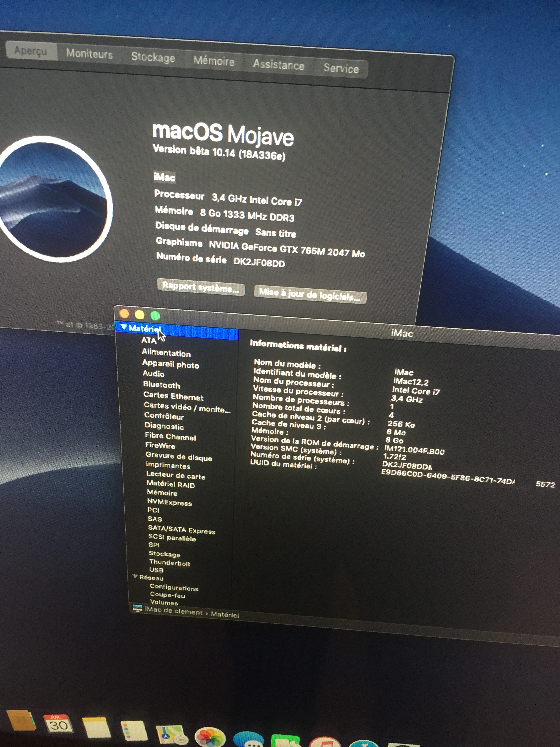Launch FaceTime from the Dock
This screenshot has width=560, height=747.
coord(285,741)
